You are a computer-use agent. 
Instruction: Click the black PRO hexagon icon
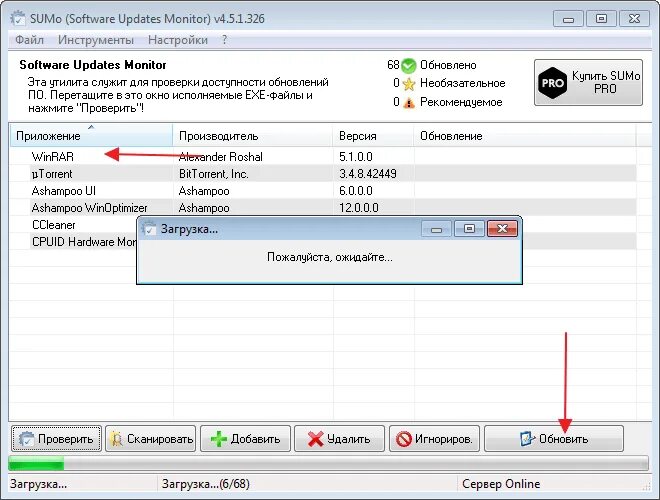(x=552, y=83)
